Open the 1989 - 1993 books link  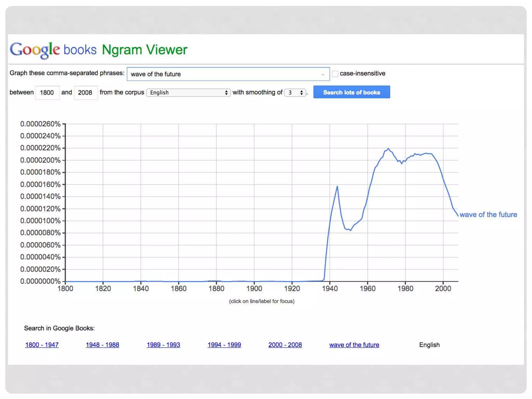click(163, 345)
